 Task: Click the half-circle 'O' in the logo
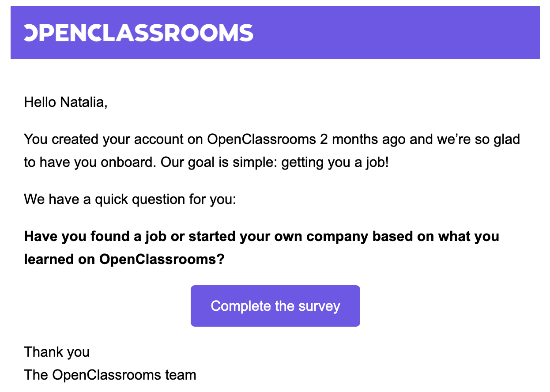pyautogui.click(x=31, y=33)
